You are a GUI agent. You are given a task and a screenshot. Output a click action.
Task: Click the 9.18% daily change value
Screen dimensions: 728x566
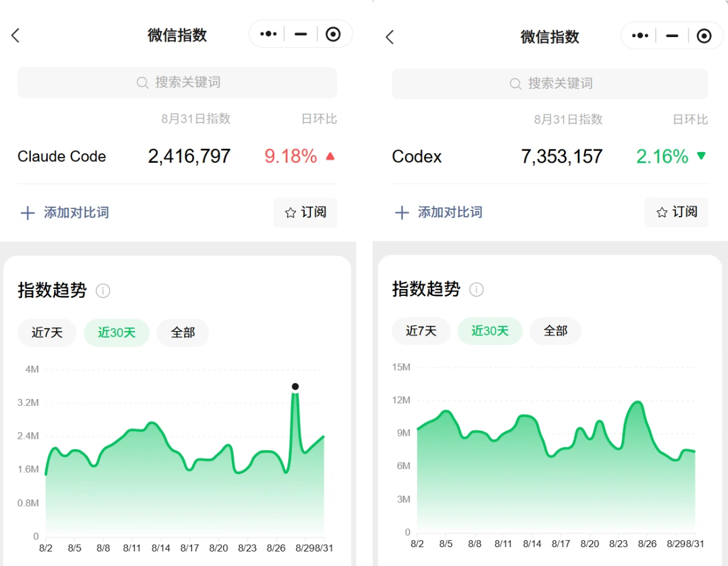tap(291, 156)
